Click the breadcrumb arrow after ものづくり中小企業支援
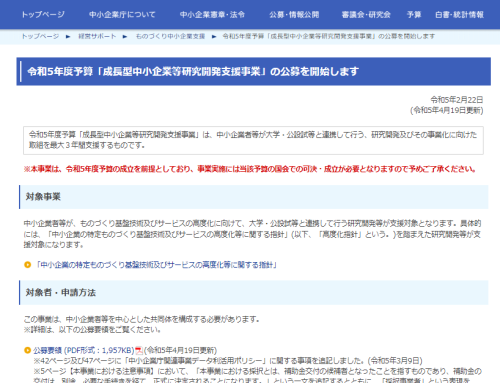500x383 pixels. pyautogui.click(x=214, y=36)
